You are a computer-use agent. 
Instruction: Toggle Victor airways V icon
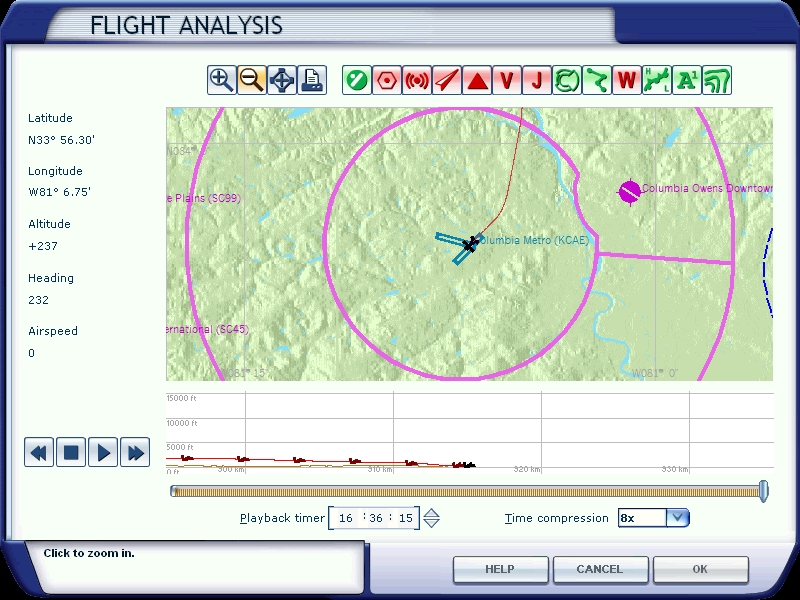click(507, 80)
